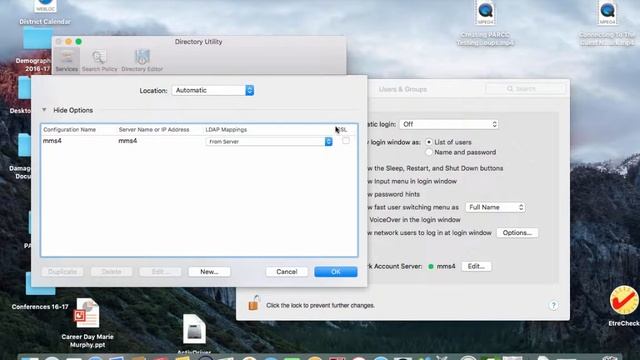Viewport: 640px width, 360px height.
Task: Open District Calendar webloc icon
Action: point(45,7)
